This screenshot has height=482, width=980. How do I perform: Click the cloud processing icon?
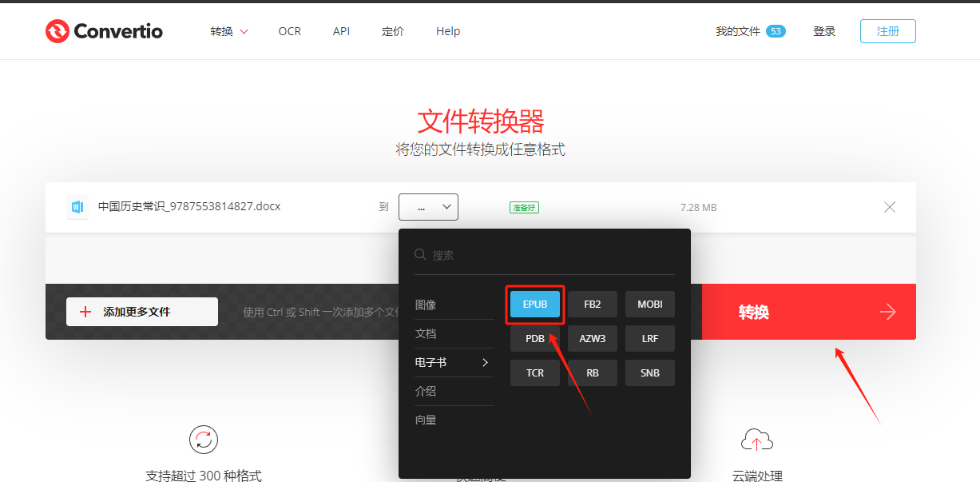tap(756, 440)
